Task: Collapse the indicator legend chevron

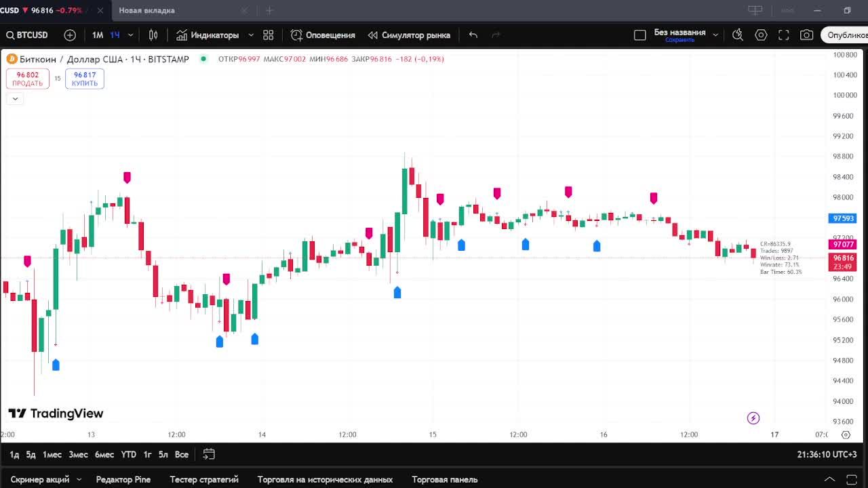Action: [x=15, y=99]
